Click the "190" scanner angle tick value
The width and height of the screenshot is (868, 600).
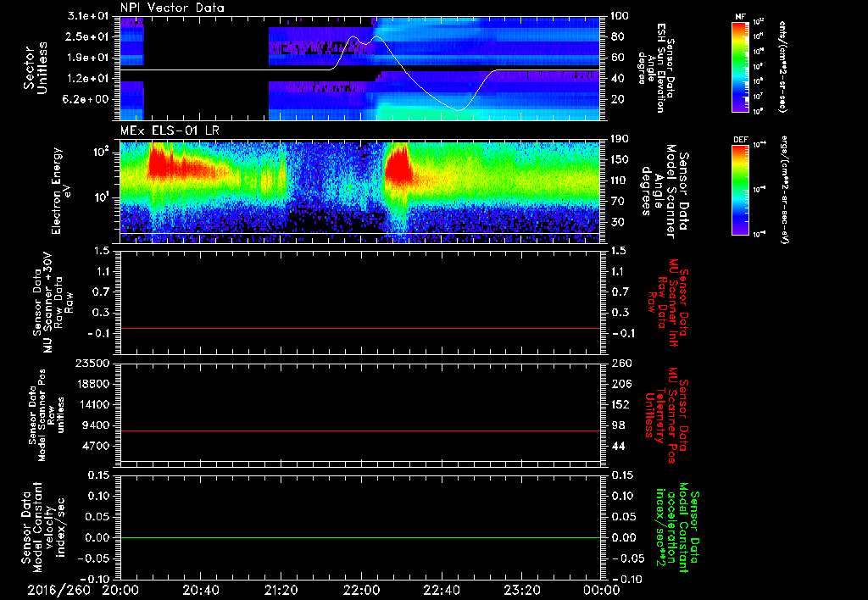(620, 139)
